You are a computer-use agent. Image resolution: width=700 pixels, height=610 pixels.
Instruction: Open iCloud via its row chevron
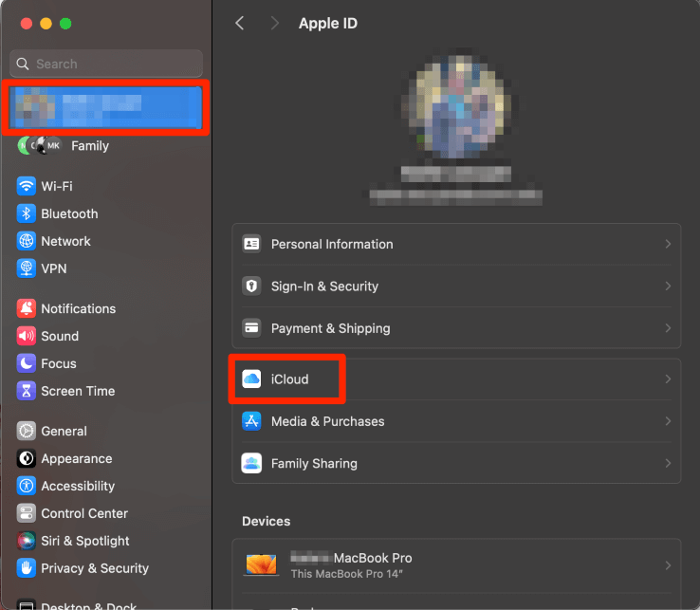pos(668,379)
